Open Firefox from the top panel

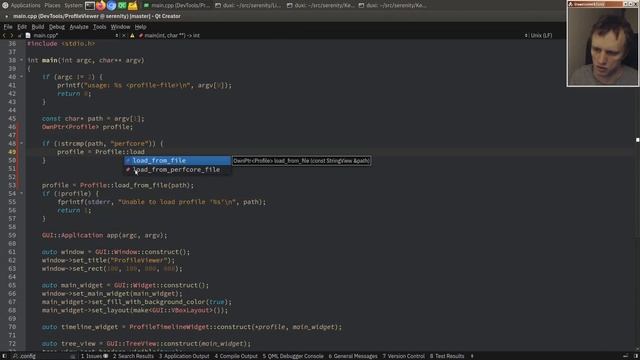point(100,6)
